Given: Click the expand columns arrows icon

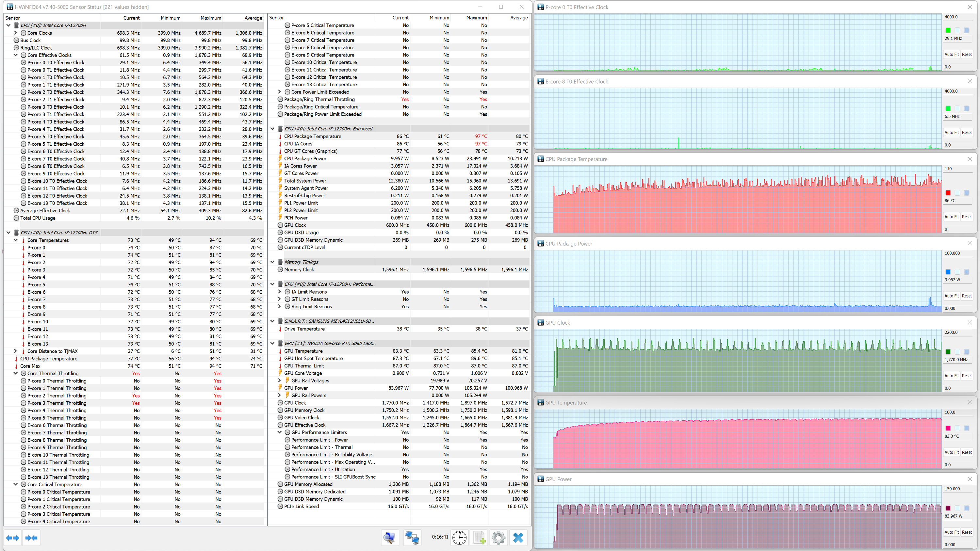Looking at the screenshot, I should 12,538.
